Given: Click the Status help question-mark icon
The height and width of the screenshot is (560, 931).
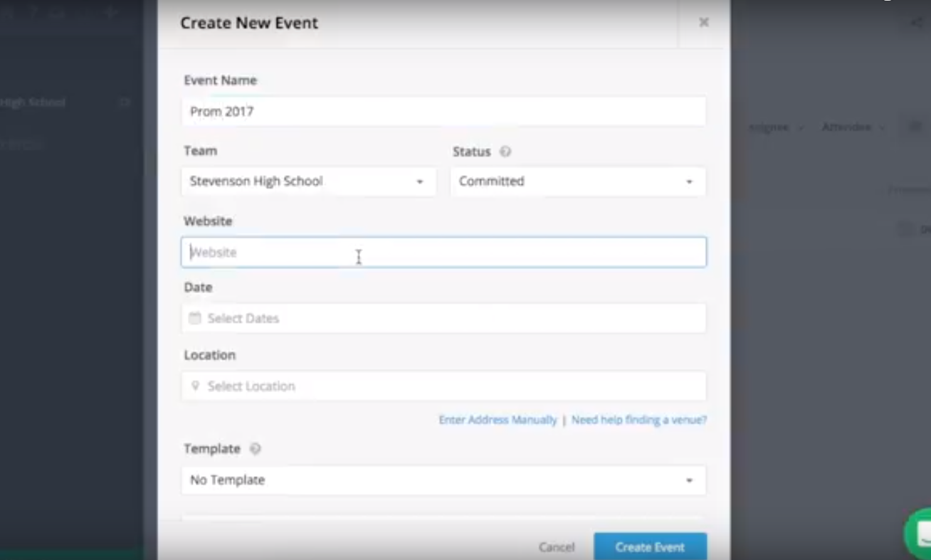Looking at the screenshot, I should pos(505,152).
